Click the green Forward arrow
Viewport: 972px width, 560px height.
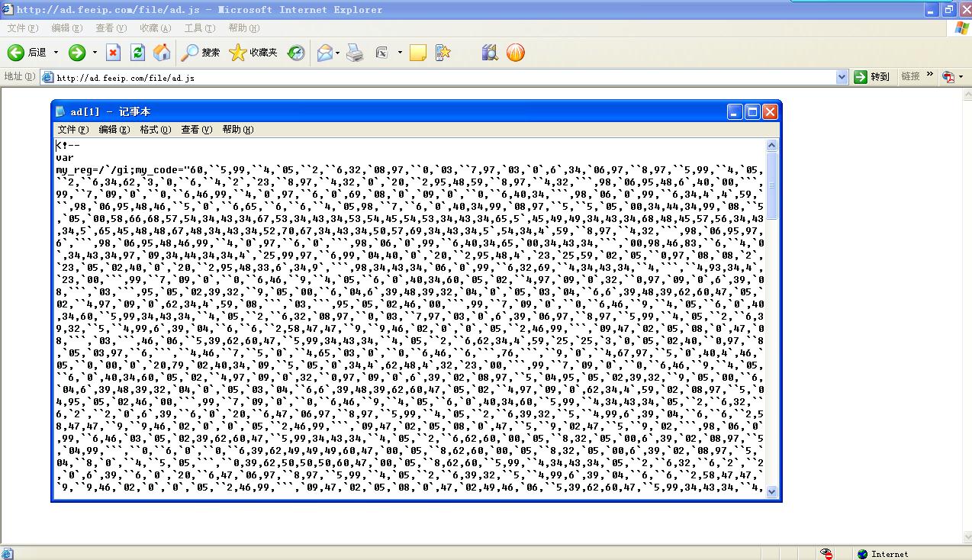coord(77,53)
